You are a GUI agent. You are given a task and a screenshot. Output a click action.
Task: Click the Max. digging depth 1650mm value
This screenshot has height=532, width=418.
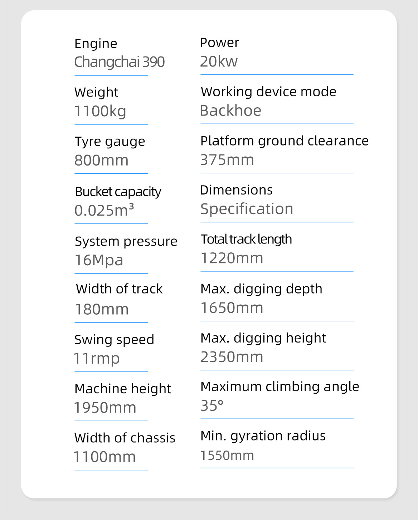point(232,308)
